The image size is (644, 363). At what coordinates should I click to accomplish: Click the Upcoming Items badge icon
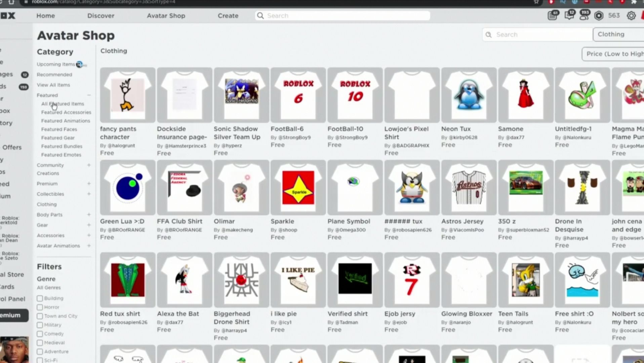[x=80, y=64]
